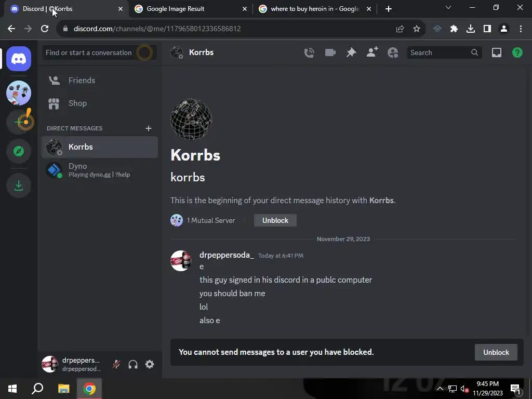Toggle Chrome side panel icon

(x=487, y=29)
